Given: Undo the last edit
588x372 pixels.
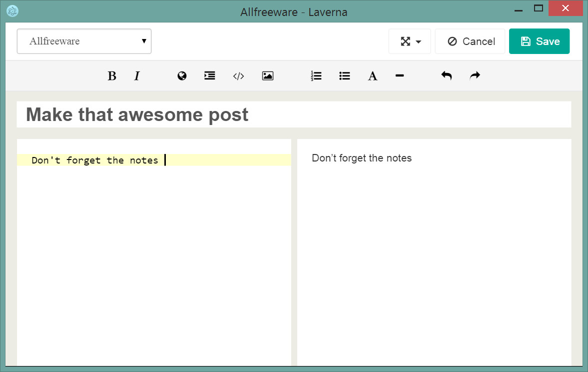Looking at the screenshot, I should [x=446, y=75].
